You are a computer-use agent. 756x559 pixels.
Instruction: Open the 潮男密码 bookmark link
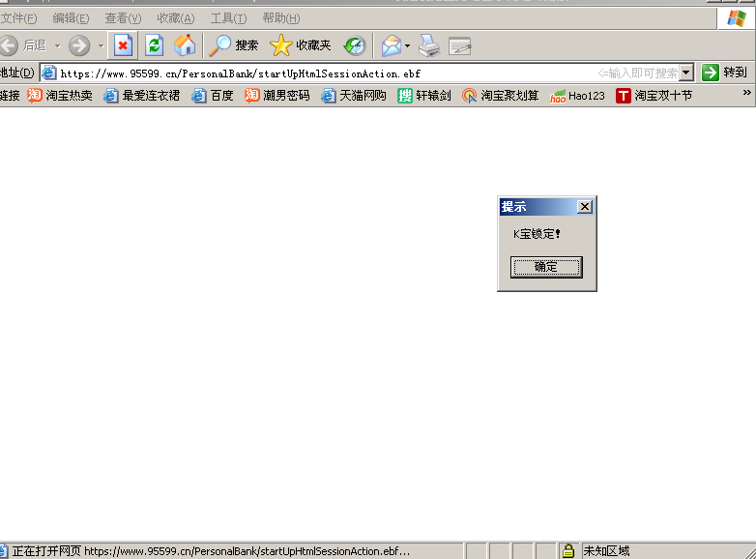point(277,96)
